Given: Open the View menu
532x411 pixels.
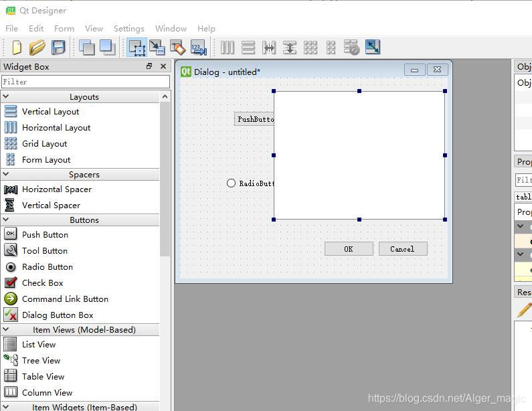Looking at the screenshot, I should pyautogui.click(x=94, y=29).
